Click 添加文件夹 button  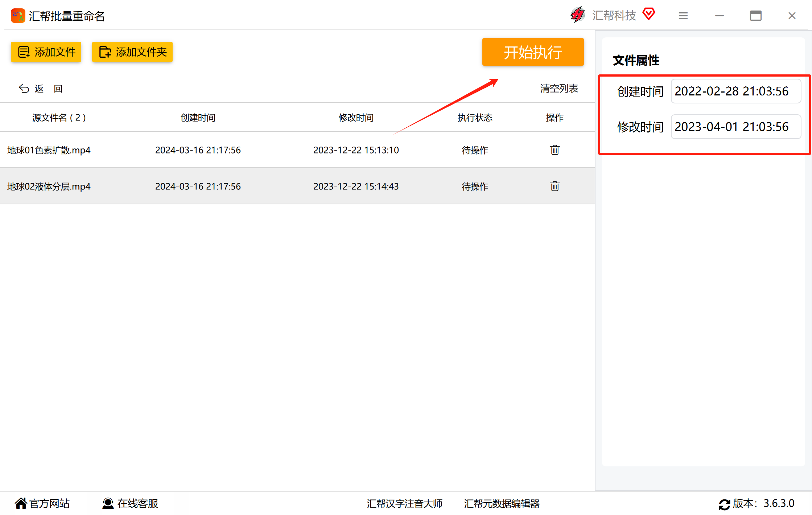132,52
